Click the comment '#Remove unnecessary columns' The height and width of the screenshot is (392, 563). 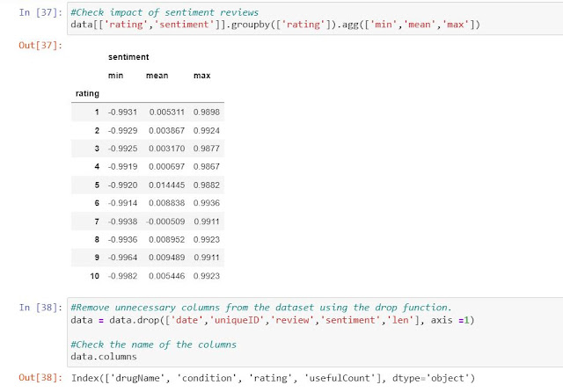260,308
